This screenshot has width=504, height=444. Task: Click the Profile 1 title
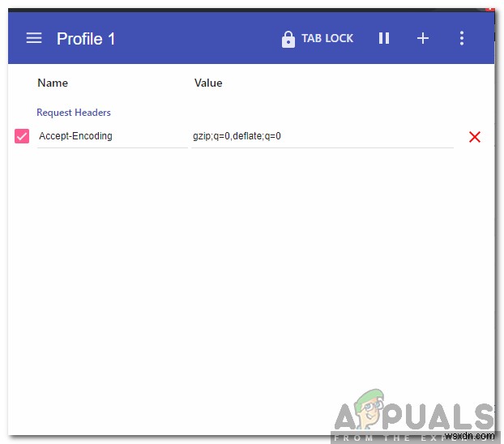coord(86,39)
